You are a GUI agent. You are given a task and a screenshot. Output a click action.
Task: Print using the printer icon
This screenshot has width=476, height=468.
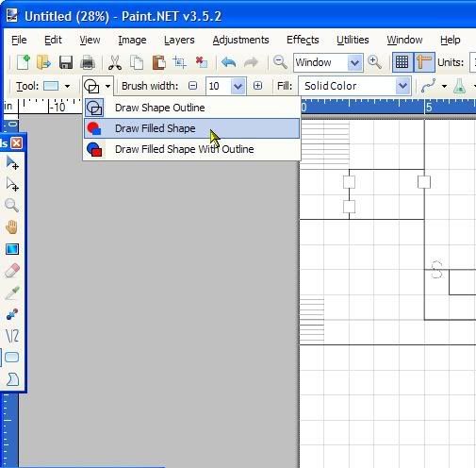pos(88,62)
